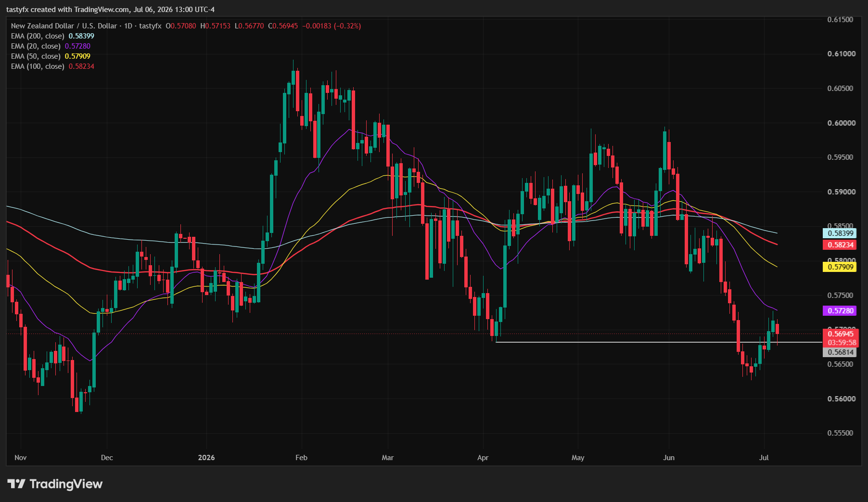The image size is (868, 502).
Task: Click the Apr label on time axis
Action: click(x=483, y=458)
